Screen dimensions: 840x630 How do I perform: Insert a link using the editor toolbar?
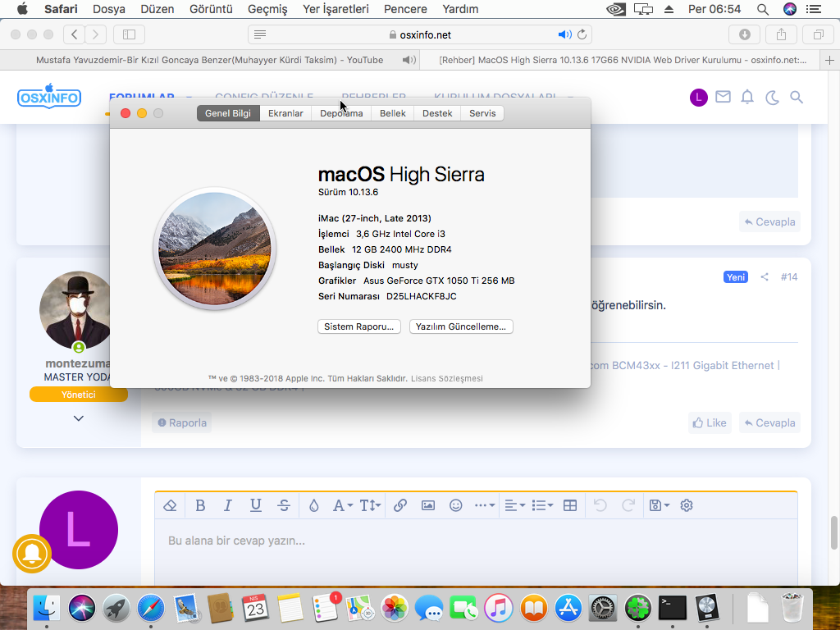point(400,505)
